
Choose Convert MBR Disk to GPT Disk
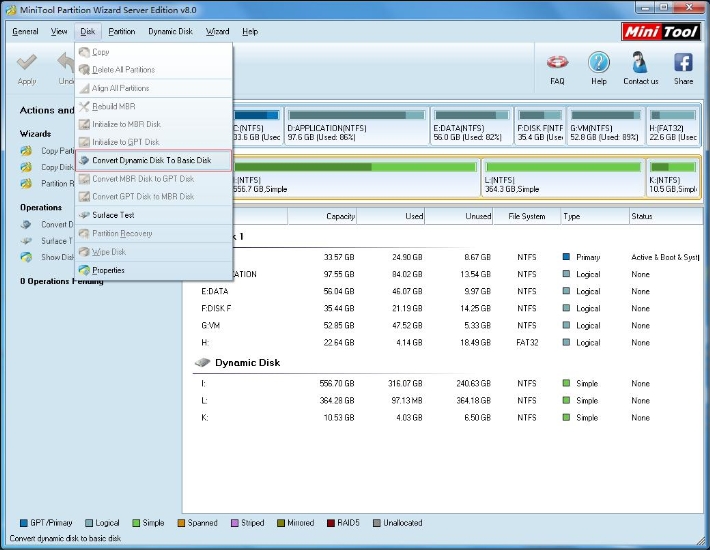(x=154, y=179)
